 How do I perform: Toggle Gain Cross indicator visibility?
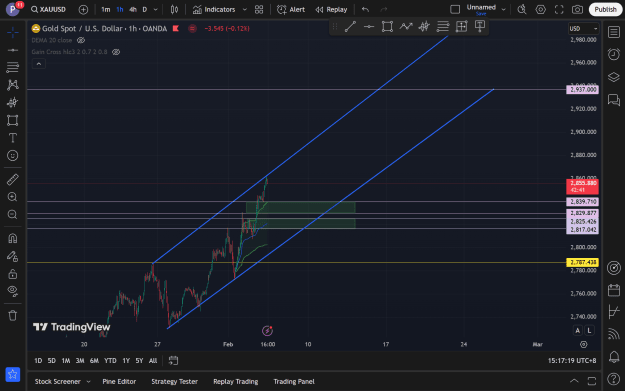click(x=116, y=52)
